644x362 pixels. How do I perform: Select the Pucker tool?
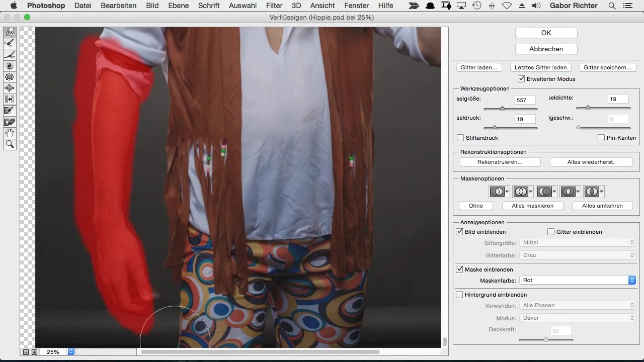point(10,77)
